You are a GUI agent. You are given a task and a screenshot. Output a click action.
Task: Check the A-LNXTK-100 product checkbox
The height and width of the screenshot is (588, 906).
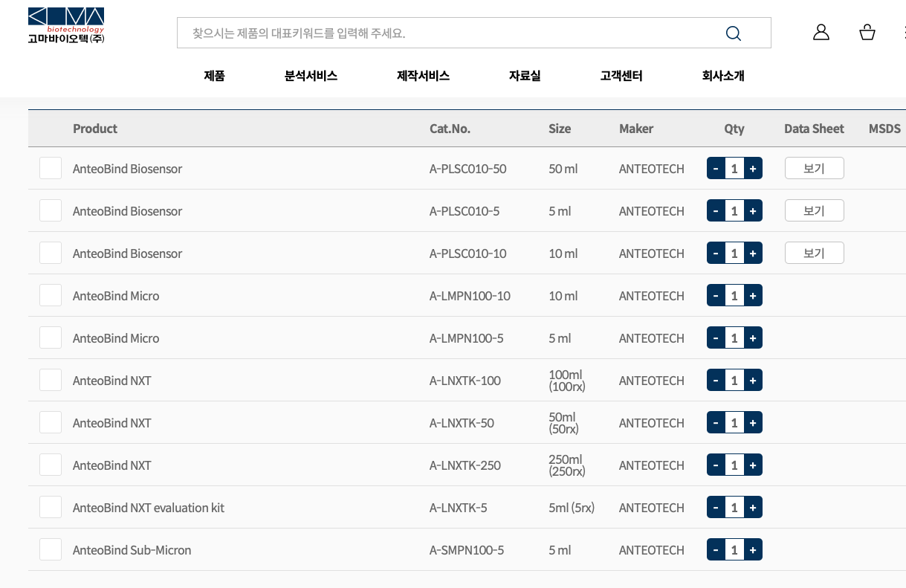pyautogui.click(x=51, y=380)
